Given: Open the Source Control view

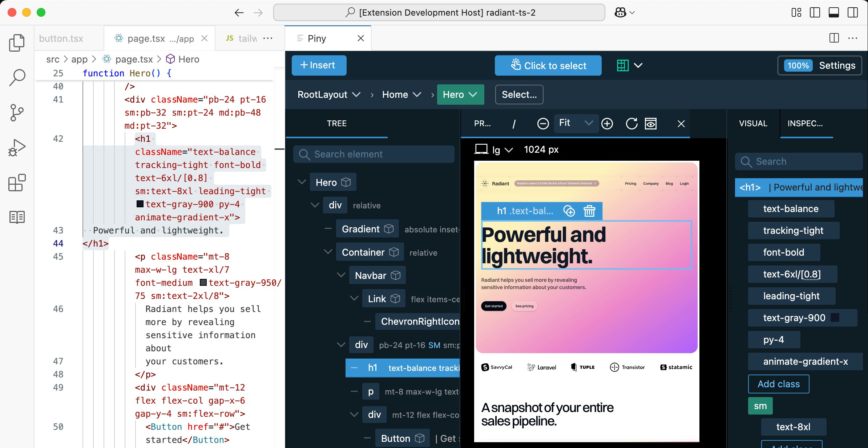Looking at the screenshot, I should [x=17, y=112].
